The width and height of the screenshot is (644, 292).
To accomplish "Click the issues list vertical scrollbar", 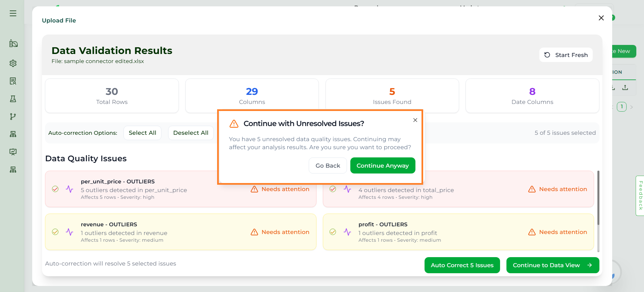I will pos(598,201).
